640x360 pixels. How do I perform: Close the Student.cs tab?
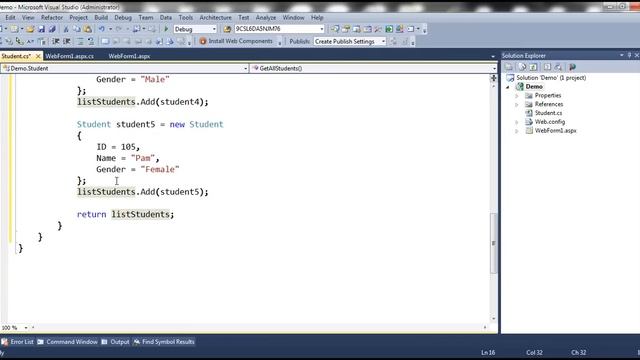click(x=38, y=56)
